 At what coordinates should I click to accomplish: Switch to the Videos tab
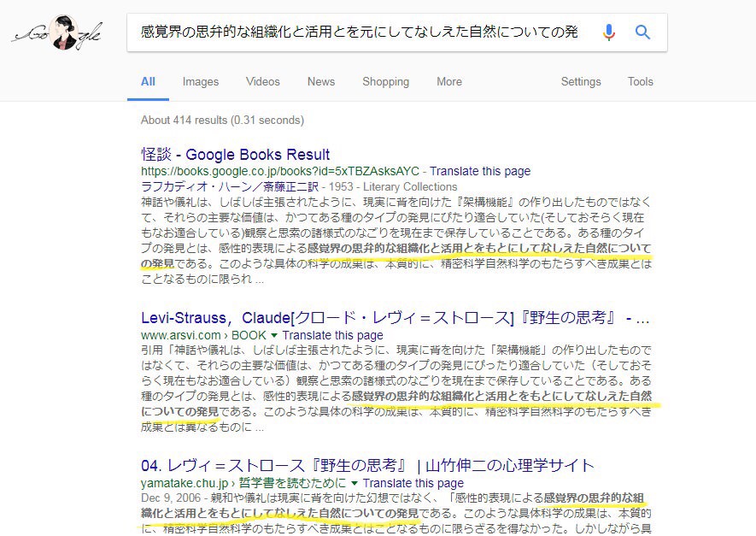pos(263,81)
